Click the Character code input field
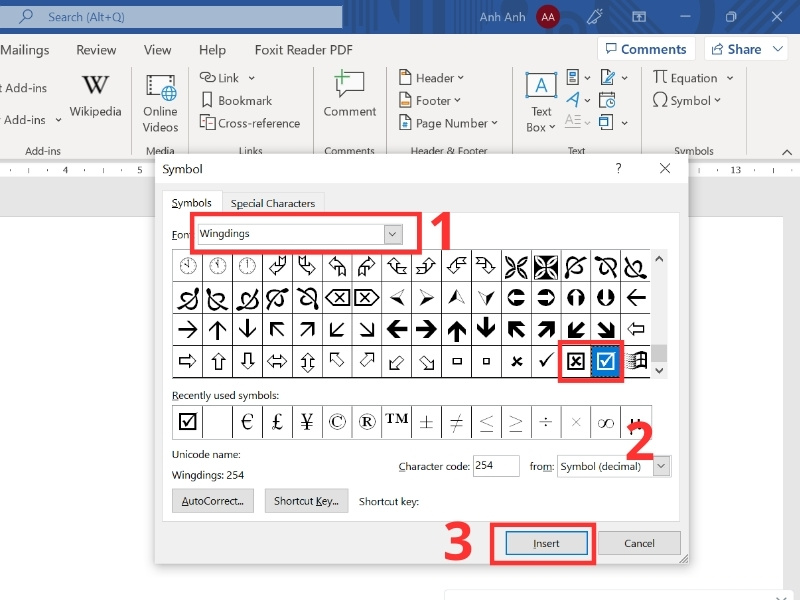800x600 pixels. click(x=496, y=466)
